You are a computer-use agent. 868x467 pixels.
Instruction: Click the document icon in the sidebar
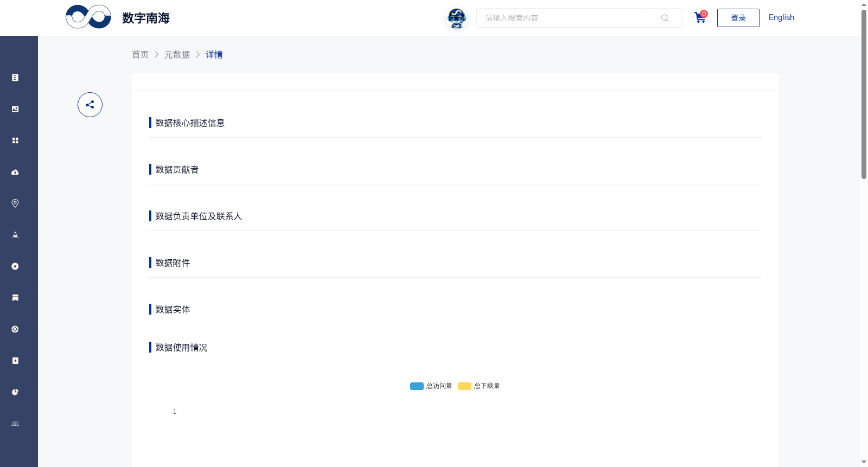[15, 78]
